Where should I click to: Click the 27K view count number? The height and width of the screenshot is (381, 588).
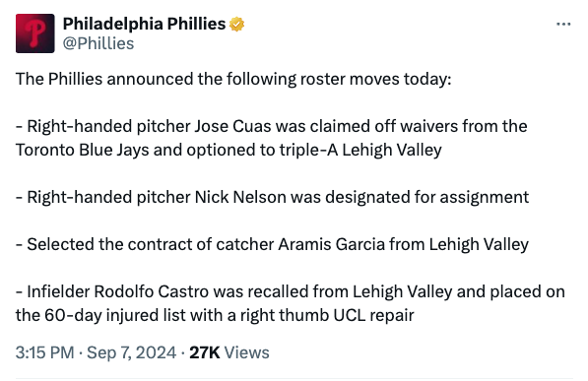(205, 352)
